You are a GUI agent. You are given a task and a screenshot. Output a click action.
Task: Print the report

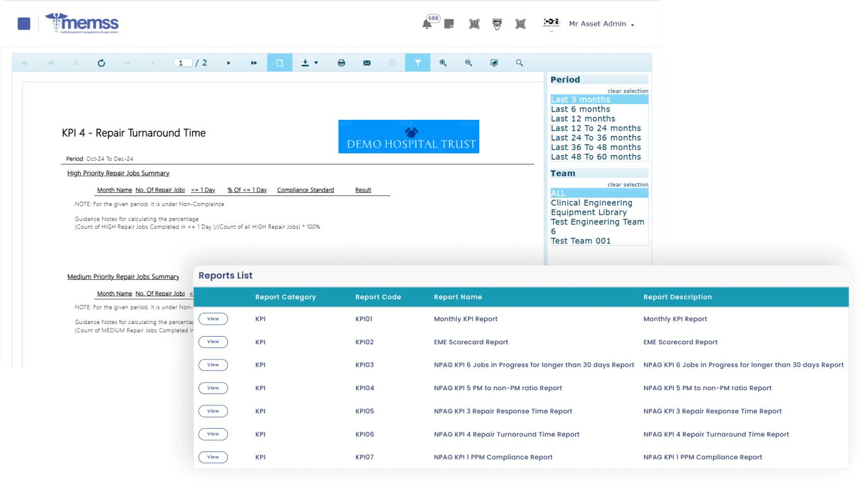coord(341,63)
